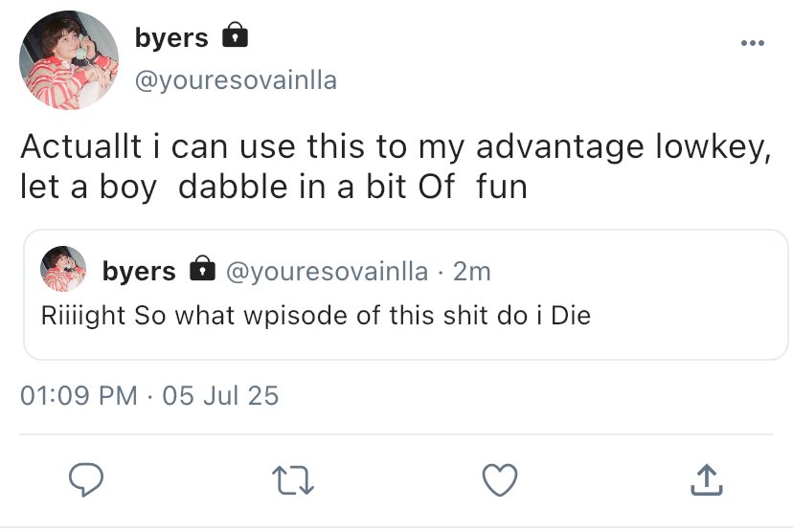
Task: Click the 01:09 PM tweet time
Action: (79, 394)
